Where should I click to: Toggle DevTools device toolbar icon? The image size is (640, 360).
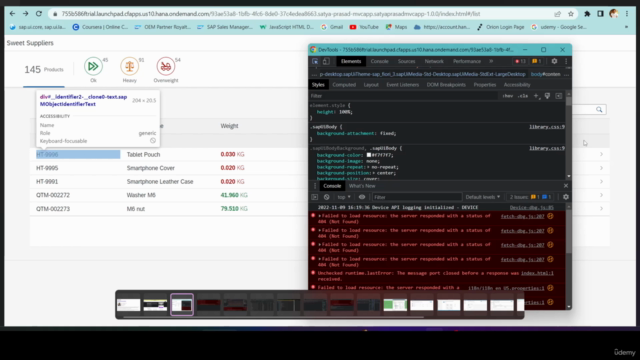[x=326, y=61]
